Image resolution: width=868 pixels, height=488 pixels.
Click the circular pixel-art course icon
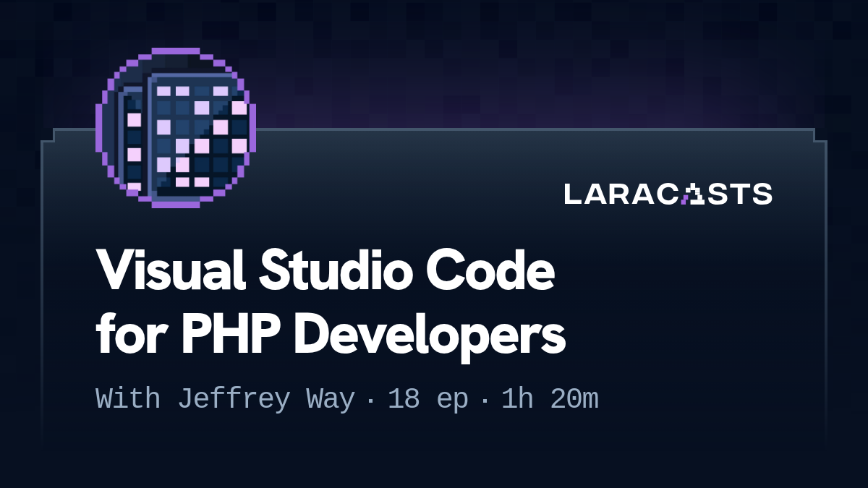tap(176, 128)
